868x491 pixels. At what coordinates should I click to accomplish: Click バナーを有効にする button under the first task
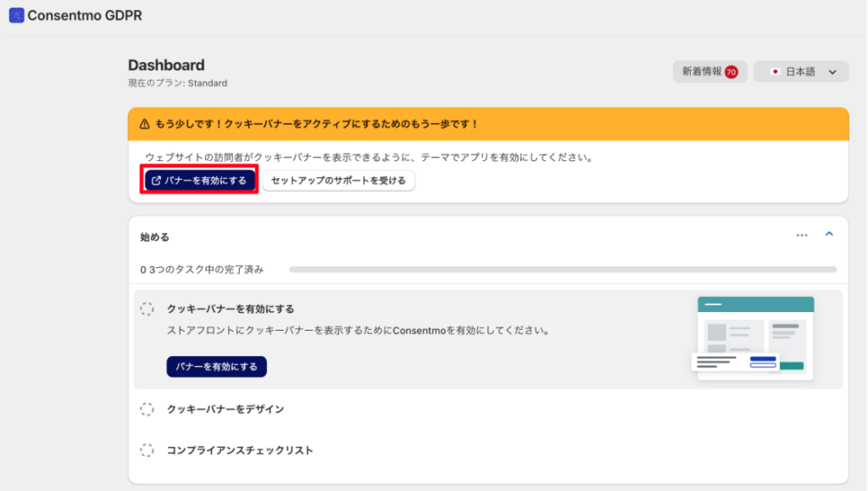pyautogui.click(x=216, y=366)
